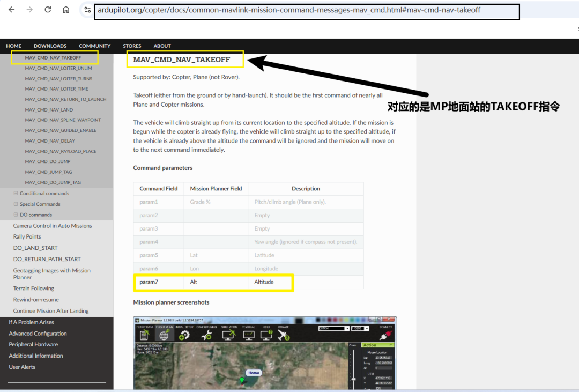Click the browser forward arrow
The image size is (579, 392).
[x=29, y=10]
